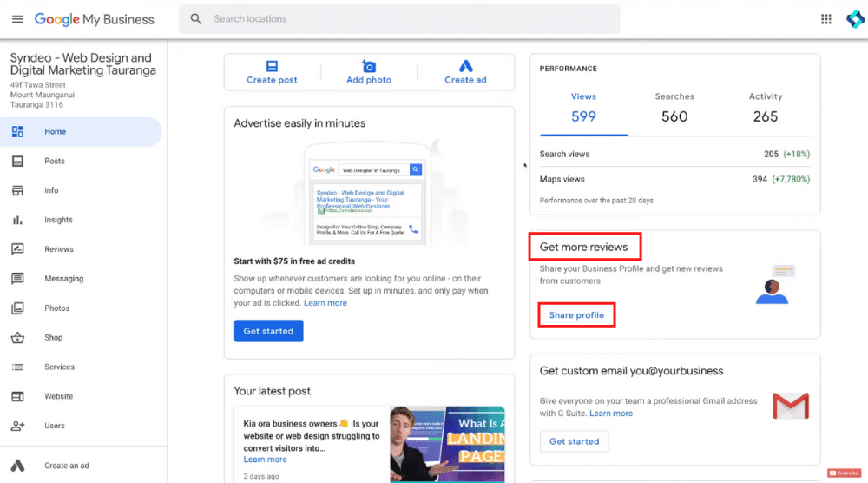
Task: Click the Create ad icon
Action: point(465,67)
